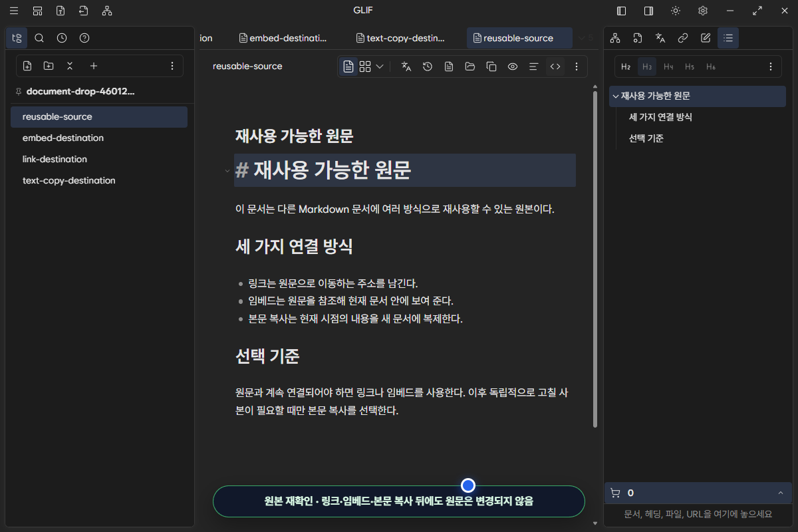Create a new folder with folder-plus icon

tap(49, 66)
